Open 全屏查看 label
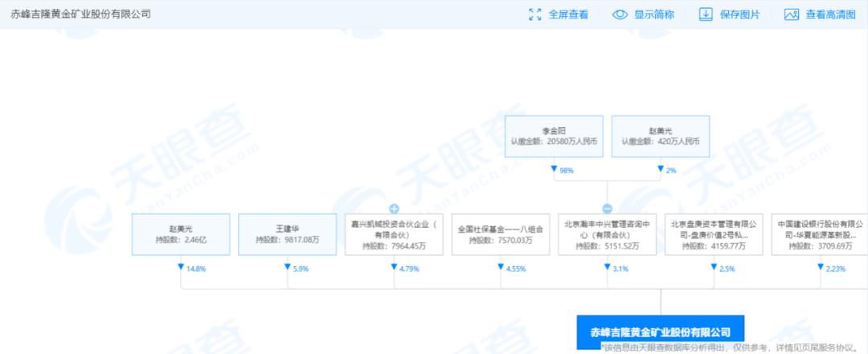Viewport: 868px width, 354px height. click(568, 15)
